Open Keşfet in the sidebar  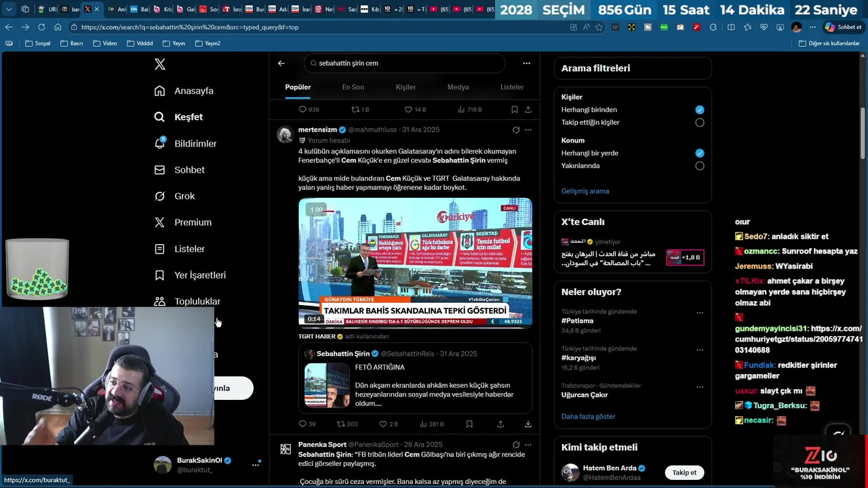(x=178, y=117)
